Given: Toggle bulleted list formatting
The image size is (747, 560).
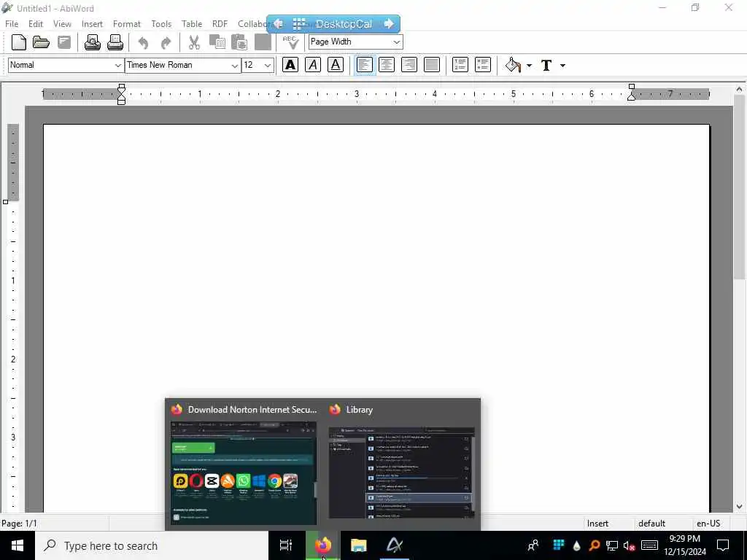Looking at the screenshot, I should pyautogui.click(x=483, y=65).
